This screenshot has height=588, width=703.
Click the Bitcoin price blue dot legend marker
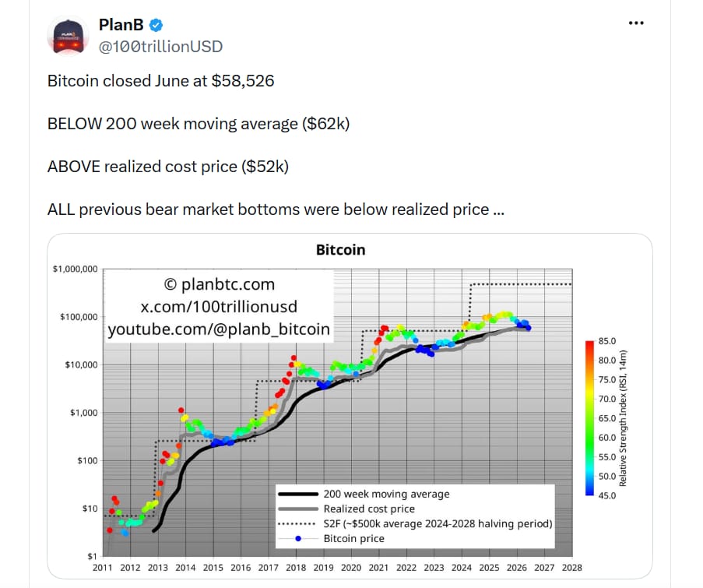[x=298, y=539]
